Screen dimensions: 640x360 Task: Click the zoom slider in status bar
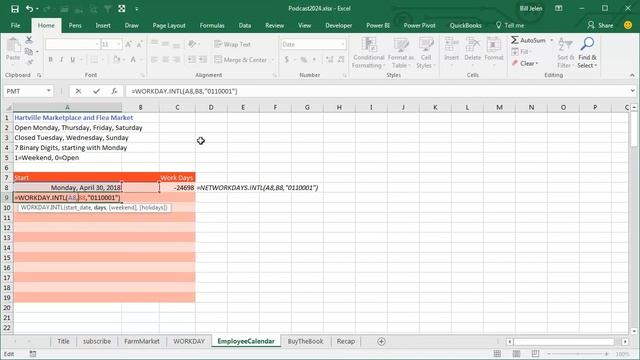pyautogui.click(x=577, y=354)
